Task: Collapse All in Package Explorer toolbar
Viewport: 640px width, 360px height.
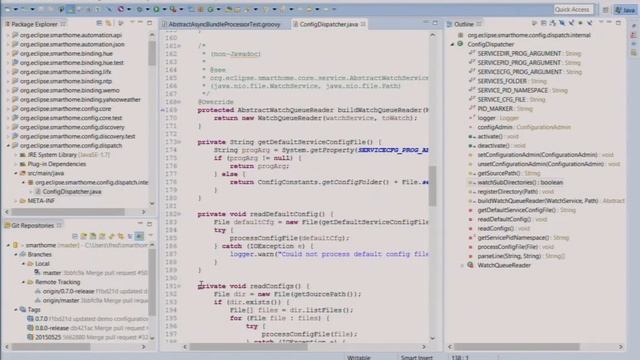Action: click(99, 24)
